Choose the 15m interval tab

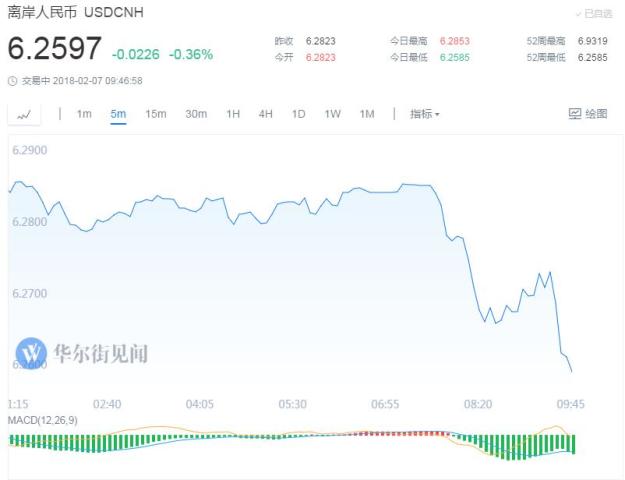click(155, 114)
